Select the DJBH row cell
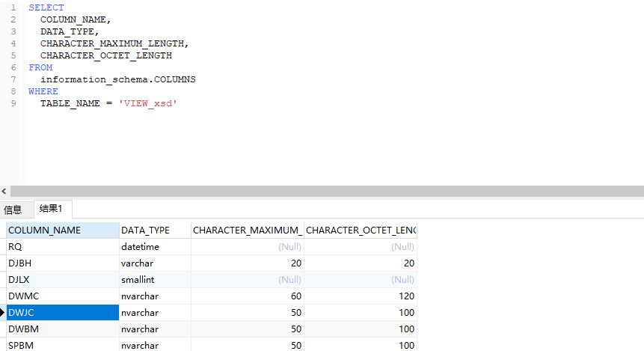 click(63, 263)
